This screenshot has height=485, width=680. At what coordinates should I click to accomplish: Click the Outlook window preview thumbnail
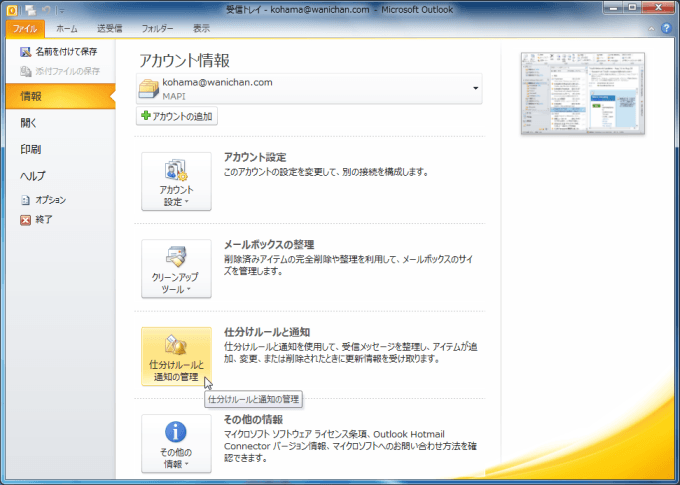coord(583,93)
